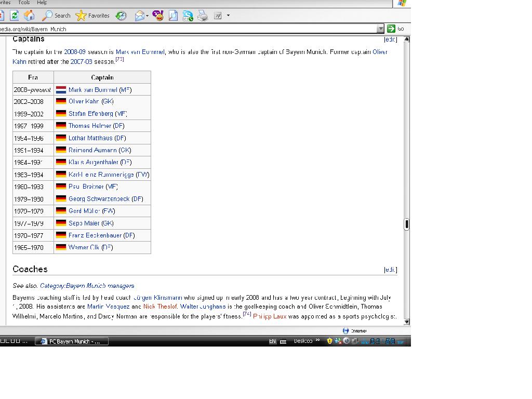Click the Go button beside address bar

(x=396, y=29)
